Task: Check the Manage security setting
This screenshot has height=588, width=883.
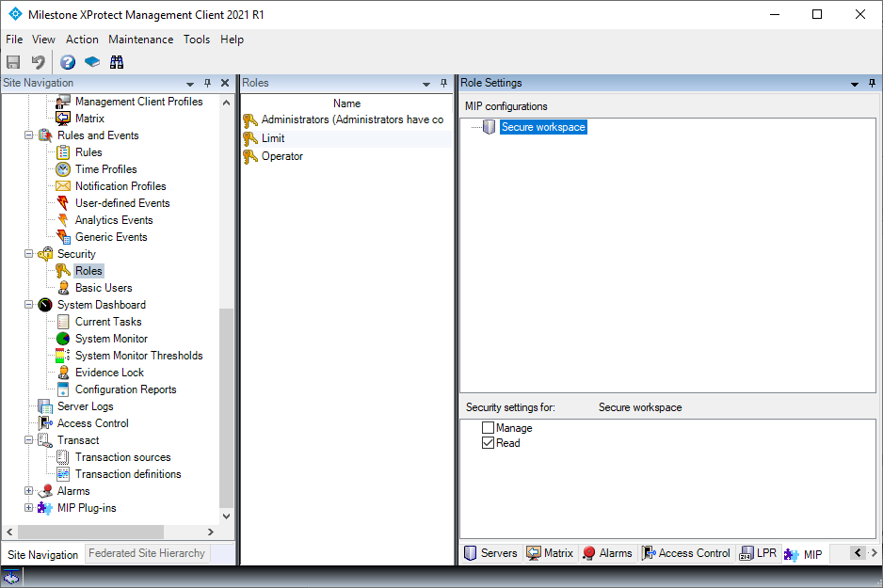Action: (488, 426)
